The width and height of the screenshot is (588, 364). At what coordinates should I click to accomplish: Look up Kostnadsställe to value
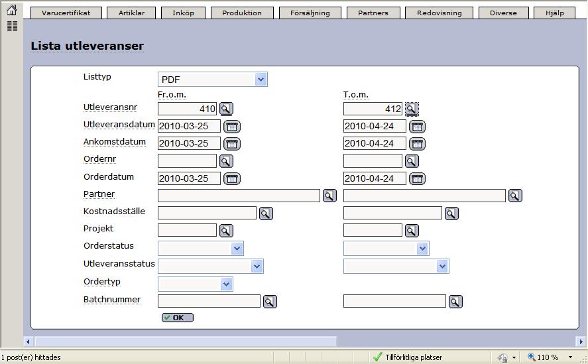[x=451, y=213]
